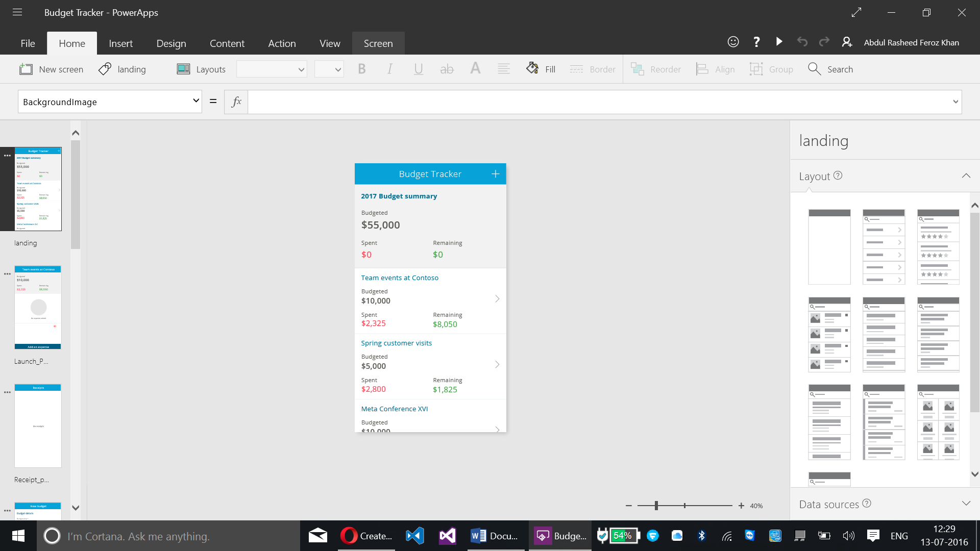Click the Meta Conference XVI title
This screenshot has height=551, width=980.
point(395,409)
